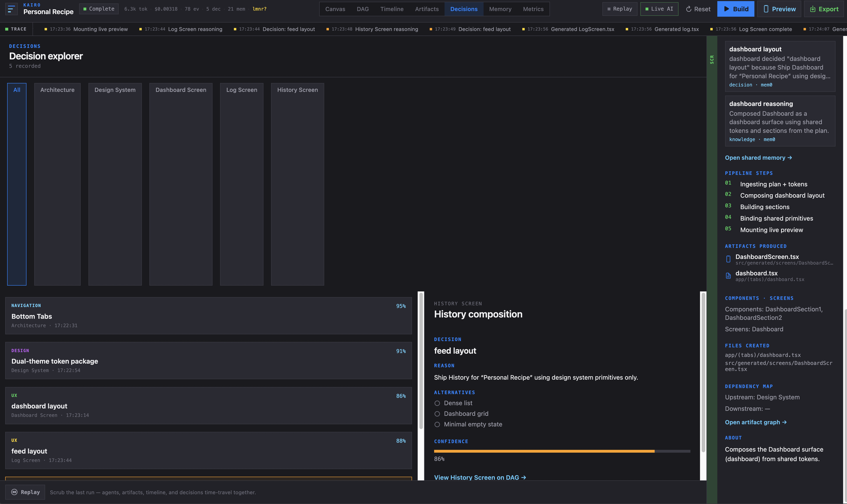The width and height of the screenshot is (847, 504).
Task: Filter decisions by Log Screen column
Action: tap(242, 184)
